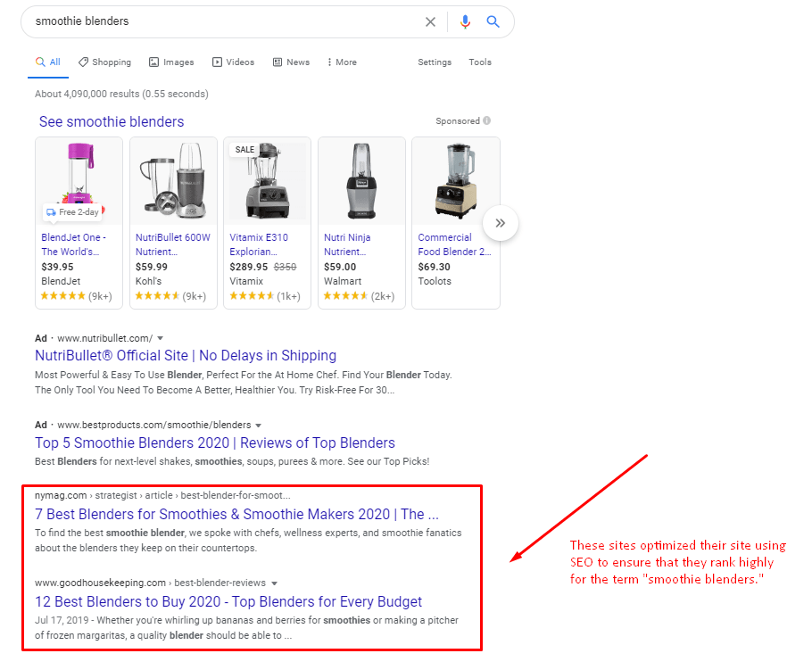Switch to Images results tab

171,62
